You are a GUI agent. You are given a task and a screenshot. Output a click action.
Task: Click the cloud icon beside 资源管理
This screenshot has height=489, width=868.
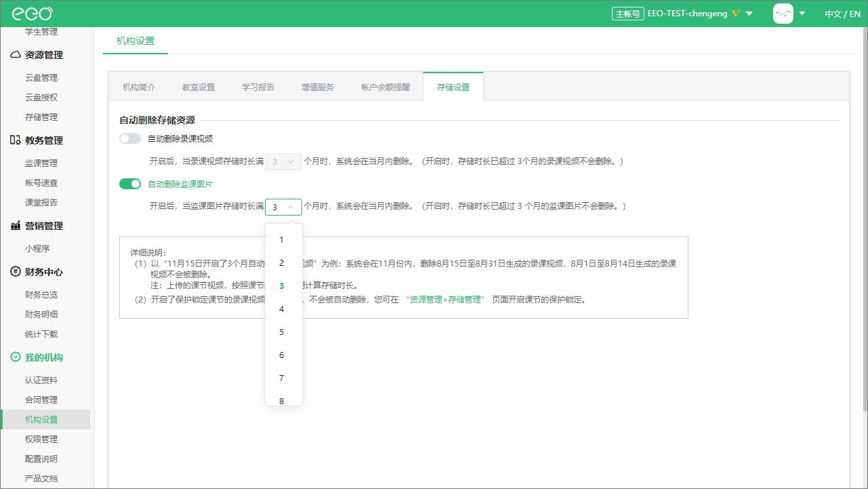[x=16, y=55]
